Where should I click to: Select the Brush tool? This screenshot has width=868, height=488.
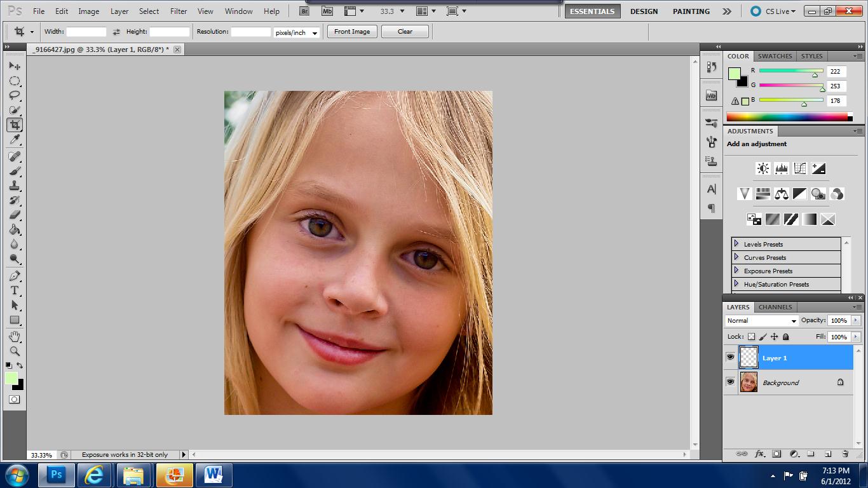tap(15, 171)
